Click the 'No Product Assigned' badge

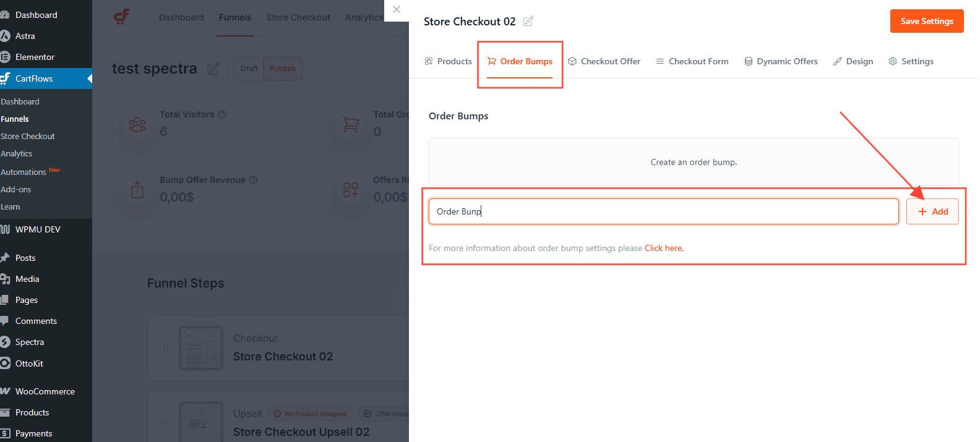tap(310, 414)
